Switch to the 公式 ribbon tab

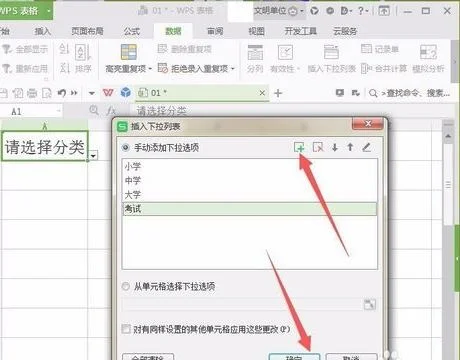point(131,31)
